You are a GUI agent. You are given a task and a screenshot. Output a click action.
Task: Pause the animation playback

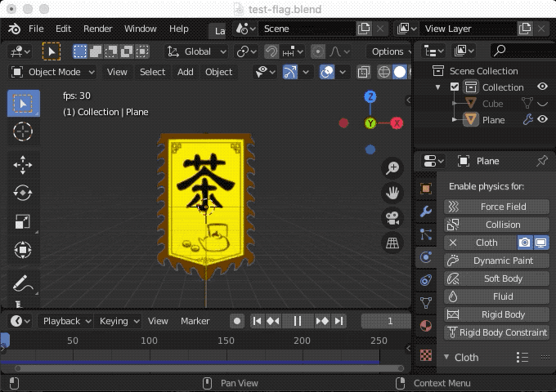(x=298, y=321)
